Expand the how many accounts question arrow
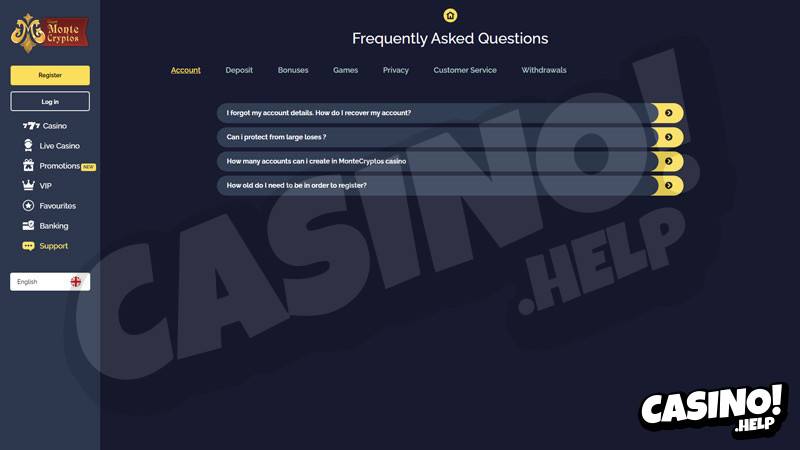 [x=668, y=161]
